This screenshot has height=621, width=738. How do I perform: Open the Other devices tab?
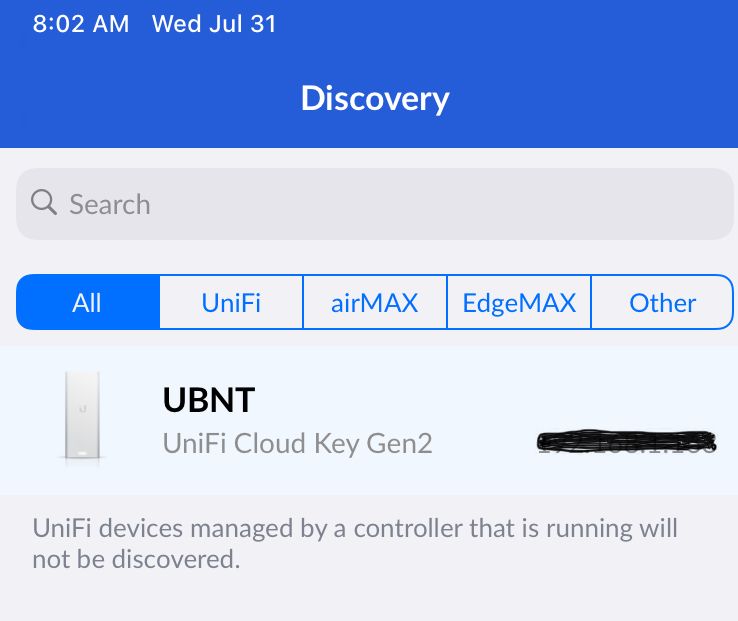click(663, 303)
